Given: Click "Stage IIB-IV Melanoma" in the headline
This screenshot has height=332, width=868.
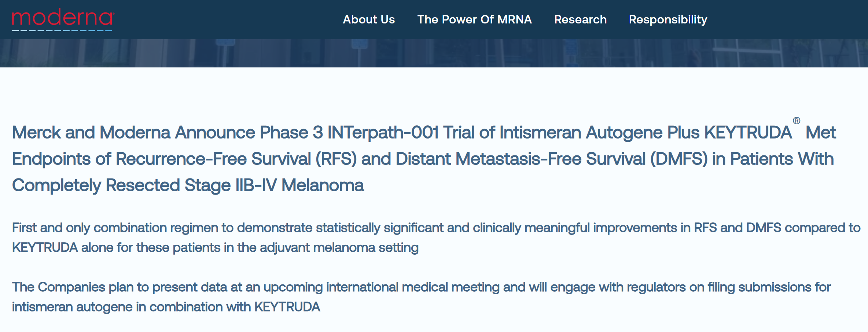Looking at the screenshot, I should click(x=274, y=185).
